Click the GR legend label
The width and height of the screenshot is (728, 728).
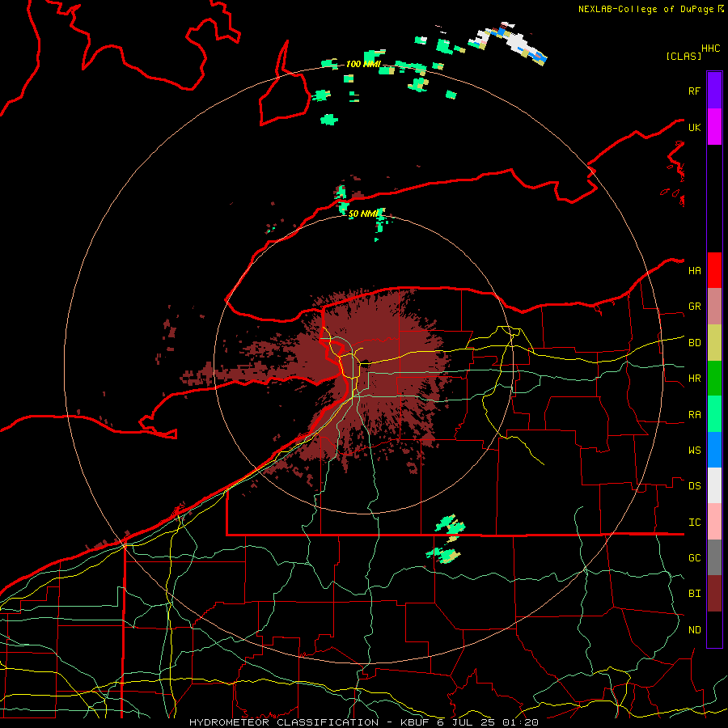694,307
